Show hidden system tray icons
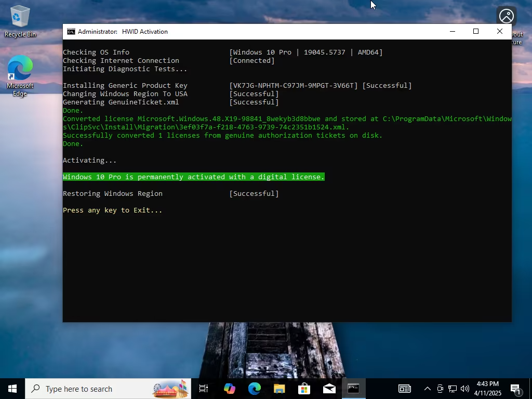The image size is (532, 399). (x=428, y=389)
